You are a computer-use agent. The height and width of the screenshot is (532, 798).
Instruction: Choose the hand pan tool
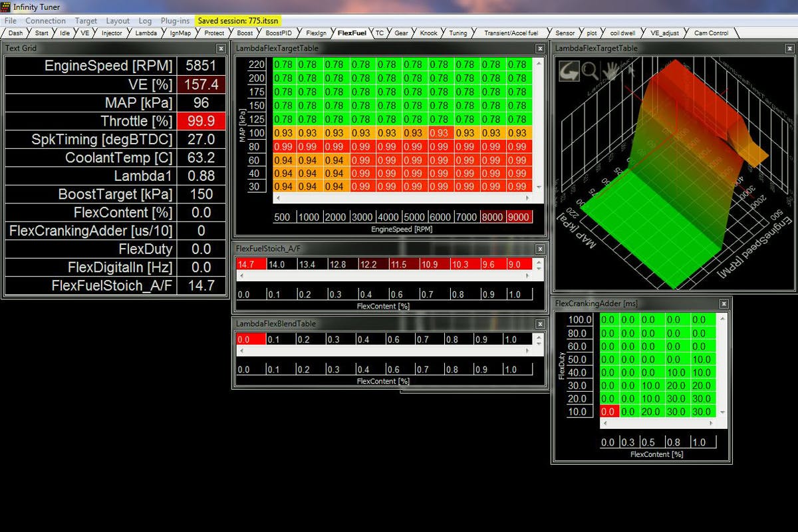click(608, 71)
